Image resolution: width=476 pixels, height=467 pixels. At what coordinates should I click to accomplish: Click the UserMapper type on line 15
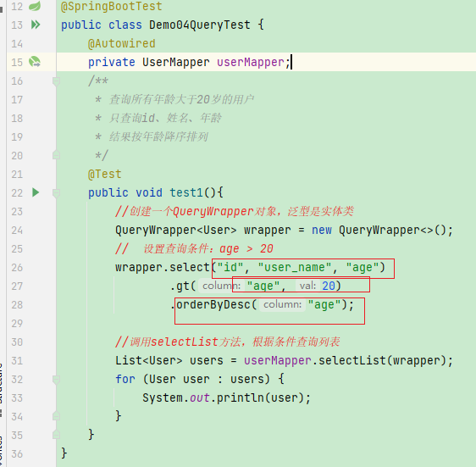(176, 62)
